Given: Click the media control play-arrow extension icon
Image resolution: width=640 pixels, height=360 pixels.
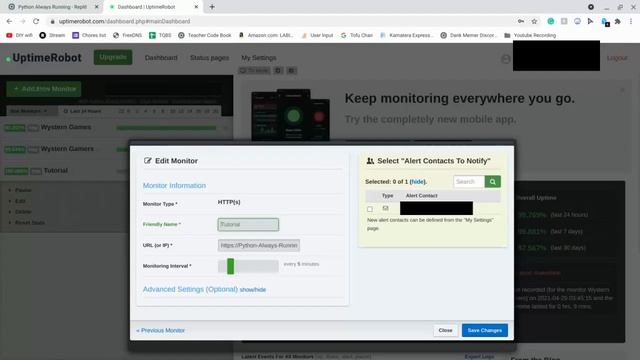Looking at the screenshot, I should click(590, 21).
